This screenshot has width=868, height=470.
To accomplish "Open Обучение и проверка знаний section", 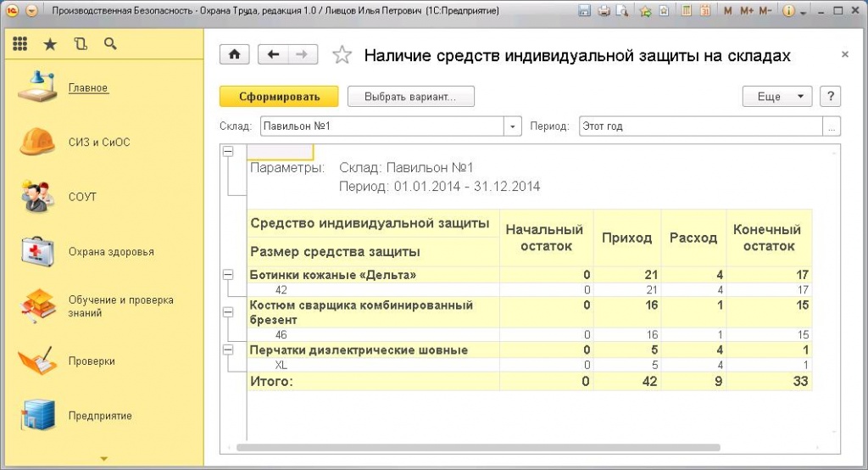I will click(120, 306).
